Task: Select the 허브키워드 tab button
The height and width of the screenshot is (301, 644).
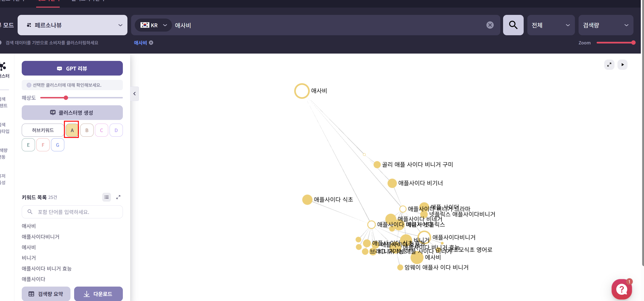Action: click(43, 130)
